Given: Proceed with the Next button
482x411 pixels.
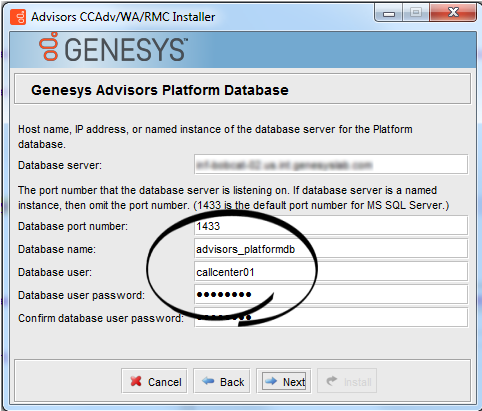Looking at the screenshot, I should [284, 381].
